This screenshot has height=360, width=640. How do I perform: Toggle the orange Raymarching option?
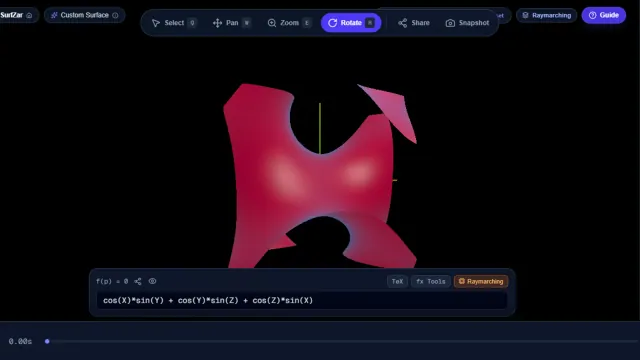481,281
